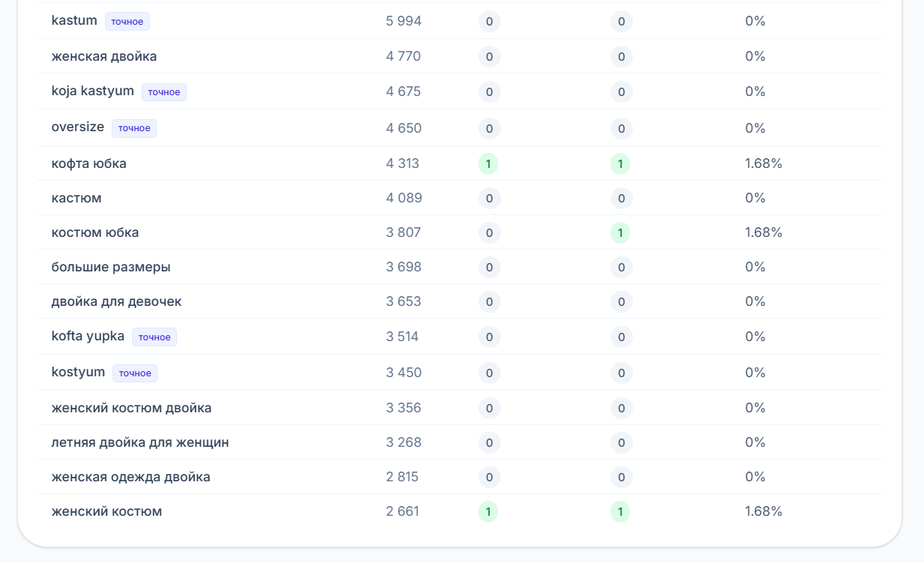Select the value 3 356
This screenshot has height=563, width=924.
403,408
